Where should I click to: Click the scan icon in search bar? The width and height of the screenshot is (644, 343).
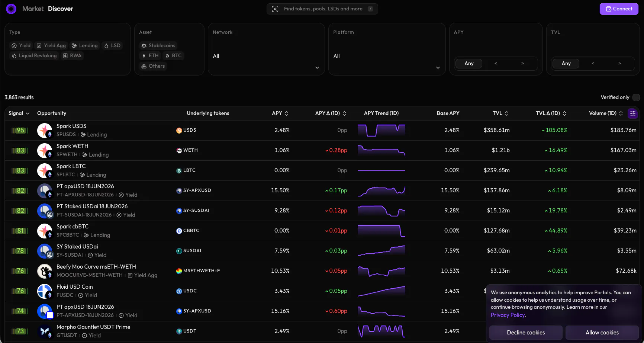coord(275,9)
